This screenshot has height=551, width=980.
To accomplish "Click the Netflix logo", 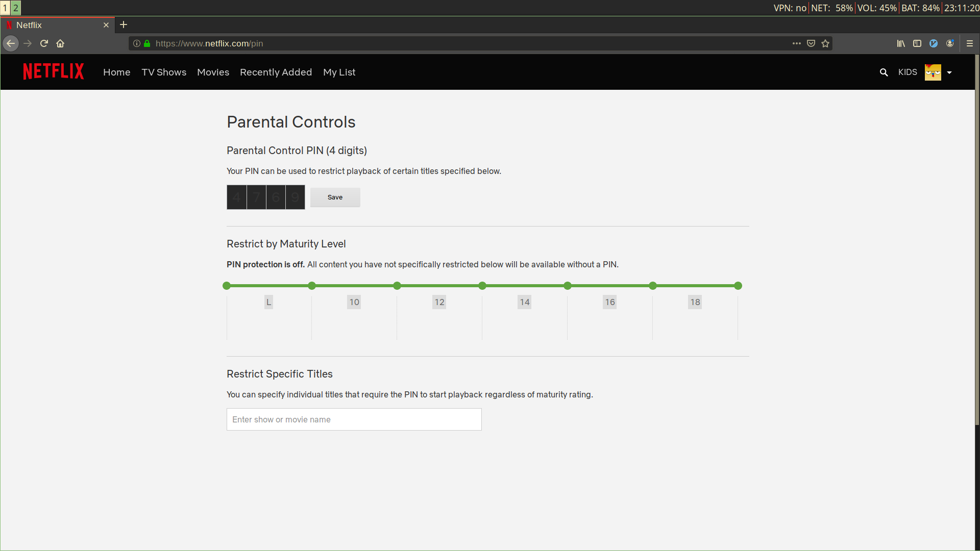I will pyautogui.click(x=54, y=71).
